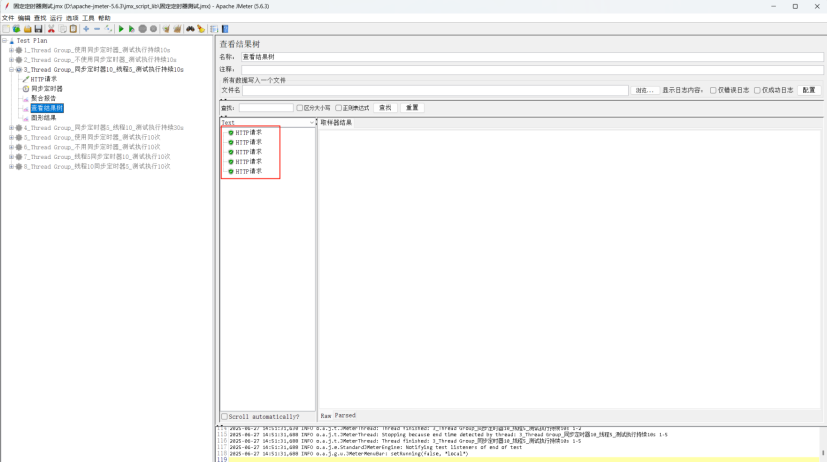Viewport: 828px width, 463px height.
Task: Select 聚合报告 in the test plan tree
Action: click(43, 98)
